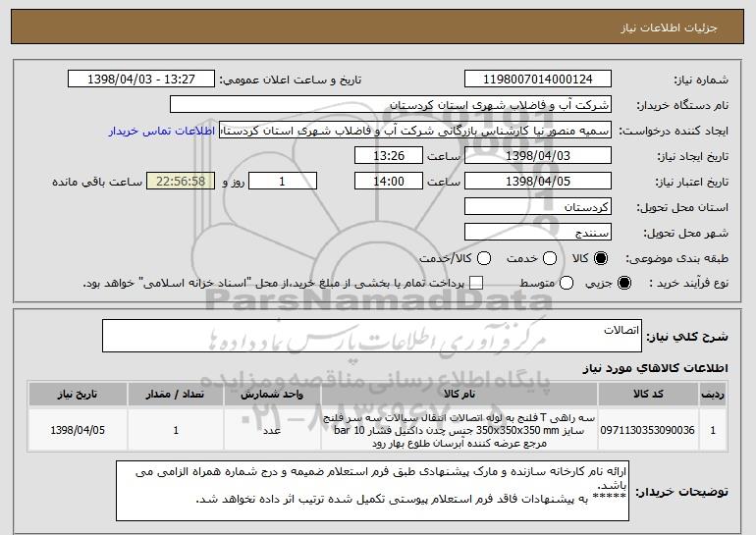Click the delivery province field کردستان

pos(538,207)
